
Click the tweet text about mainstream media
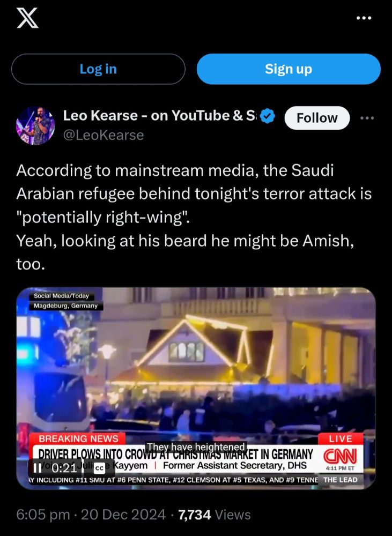(x=194, y=217)
